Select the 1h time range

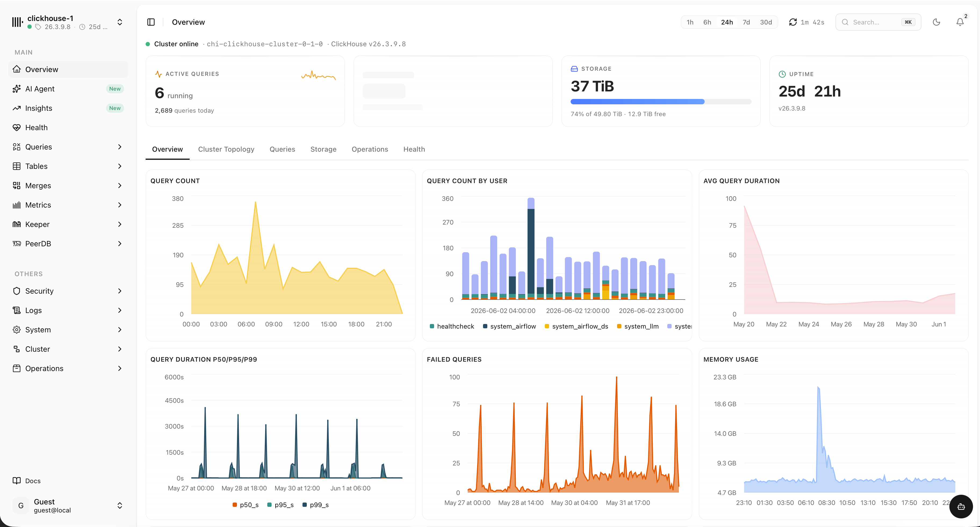[690, 22]
